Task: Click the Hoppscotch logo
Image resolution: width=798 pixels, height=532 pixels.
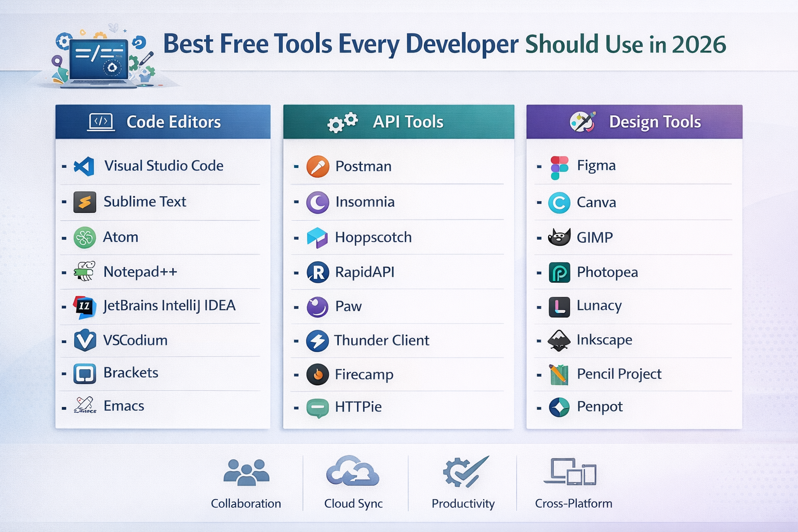Action: tap(317, 237)
